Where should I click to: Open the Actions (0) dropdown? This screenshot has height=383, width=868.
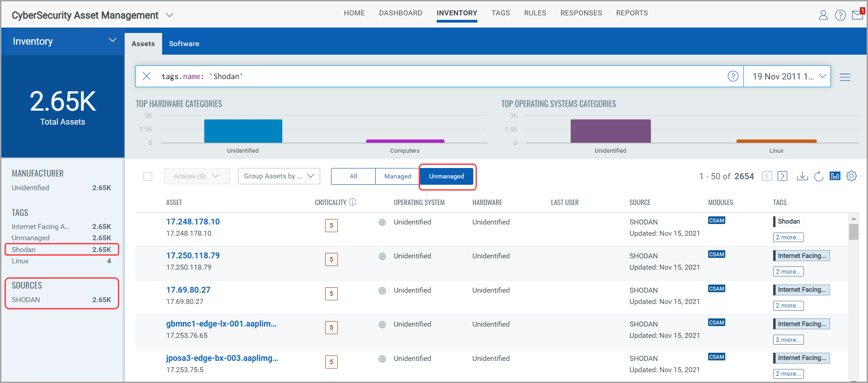tap(197, 176)
